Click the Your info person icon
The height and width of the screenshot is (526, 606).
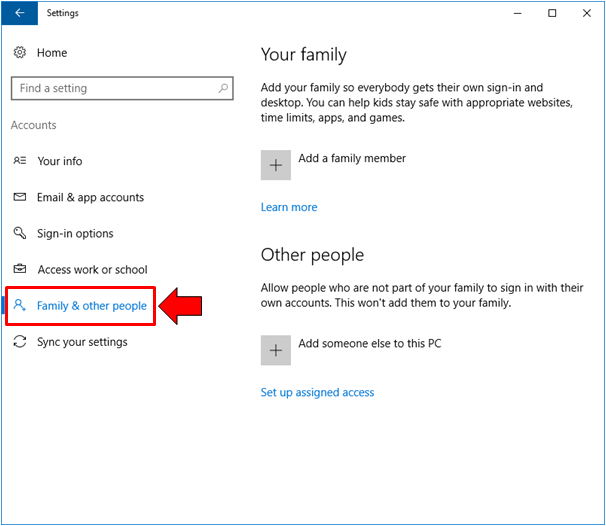pos(19,161)
